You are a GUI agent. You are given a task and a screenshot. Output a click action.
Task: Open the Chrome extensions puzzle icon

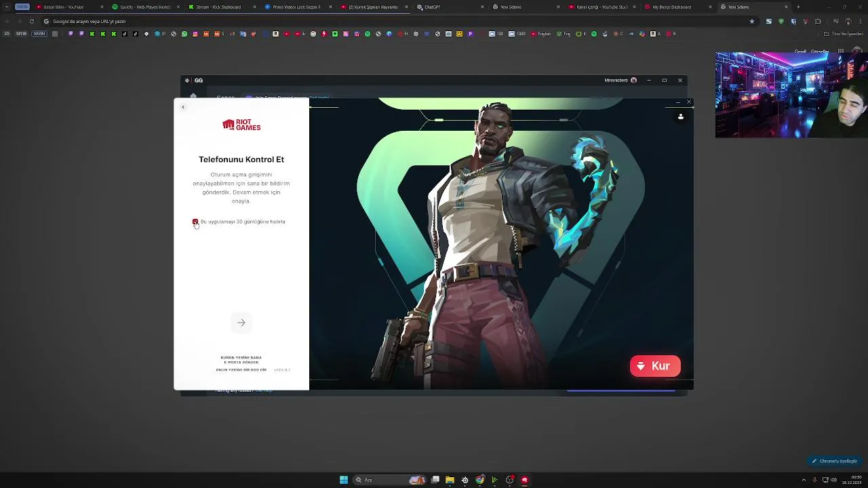pyautogui.click(x=818, y=21)
